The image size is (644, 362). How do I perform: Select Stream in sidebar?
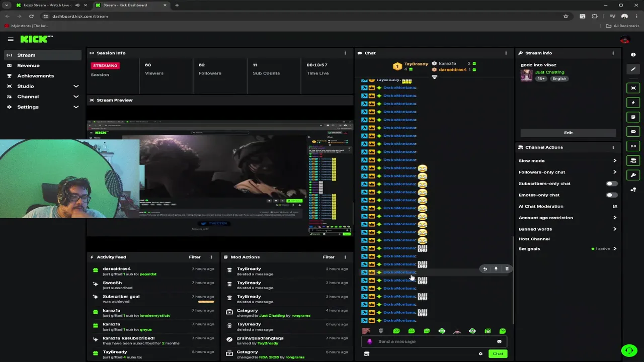click(x=42, y=55)
